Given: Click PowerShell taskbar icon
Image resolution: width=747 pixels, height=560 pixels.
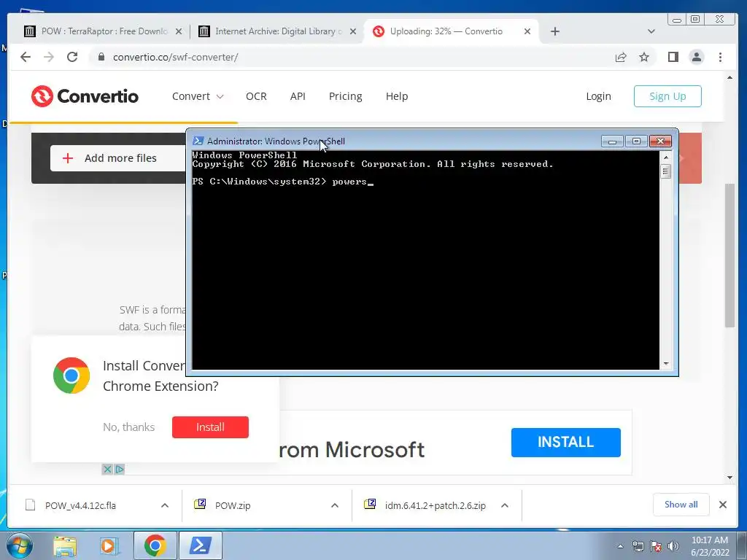Looking at the screenshot, I should 200,545.
